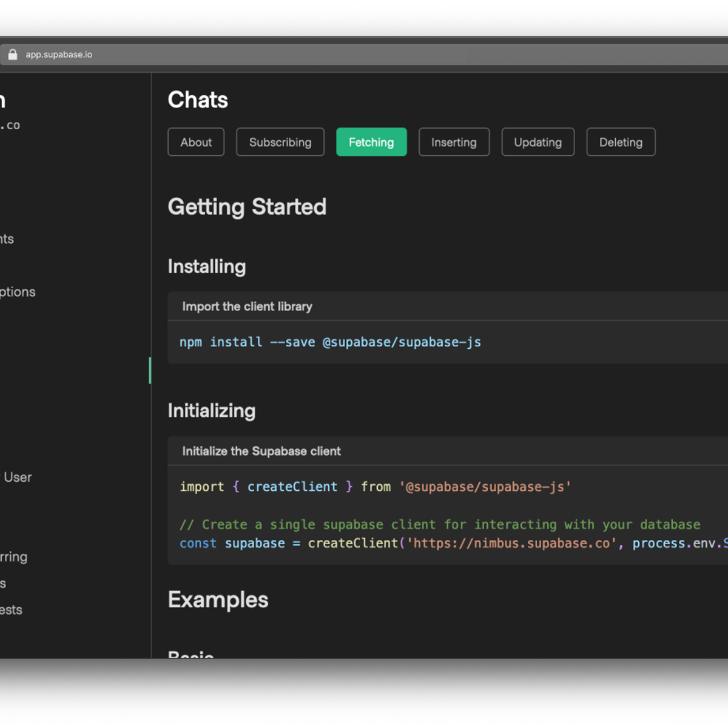Screen dimensions: 728x728
Task: Click the Getting Started heading
Action: [x=247, y=207]
